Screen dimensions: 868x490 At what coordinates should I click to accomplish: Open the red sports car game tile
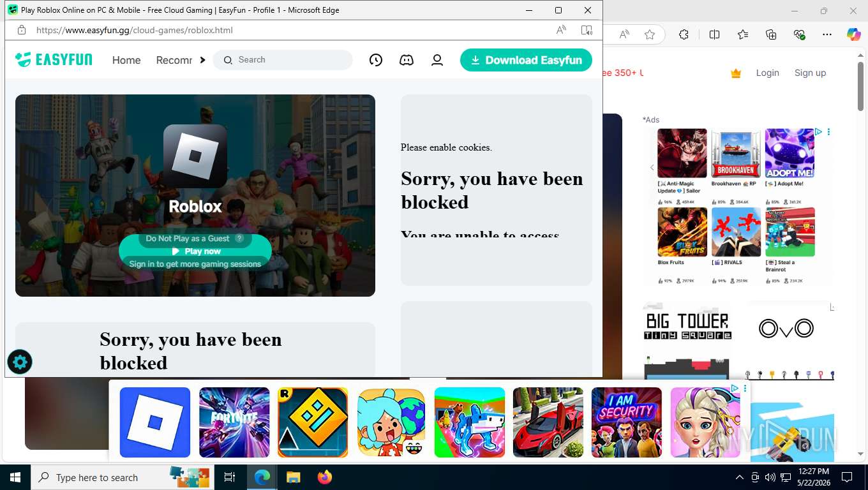point(548,422)
